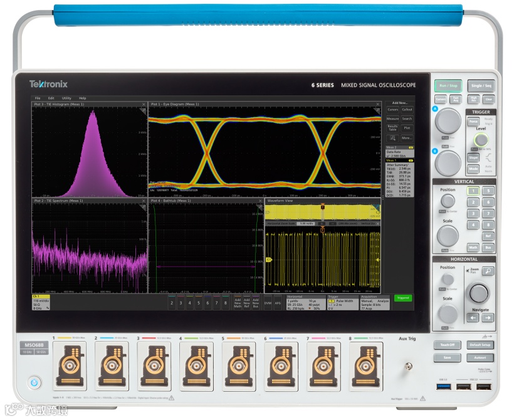Push the Single / Seq front-panel button
The image size is (514, 420).
coord(481,86)
